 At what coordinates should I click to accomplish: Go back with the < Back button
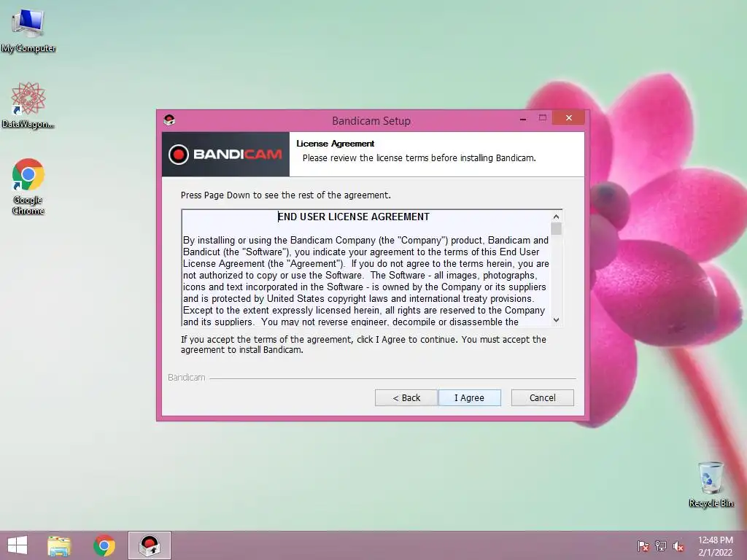pyautogui.click(x=406, y=397)
